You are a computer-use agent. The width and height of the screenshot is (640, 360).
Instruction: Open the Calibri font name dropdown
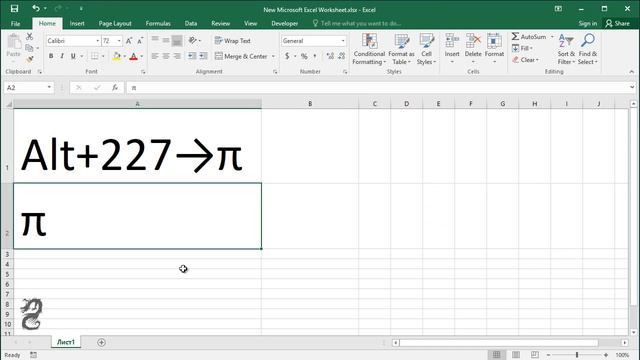click(x=98, y=41)
